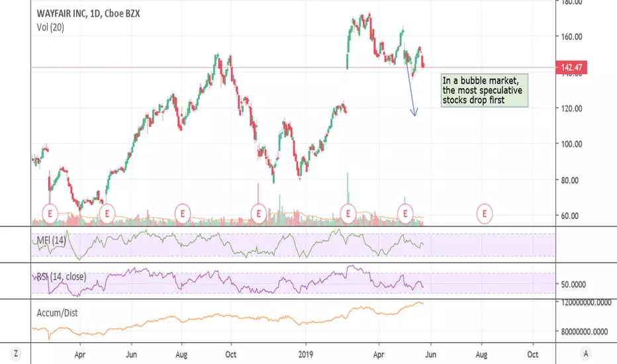Click the Vol (20) indicator label
The width and height of the screenshot is (617, 364).
(x=50, y=27)
